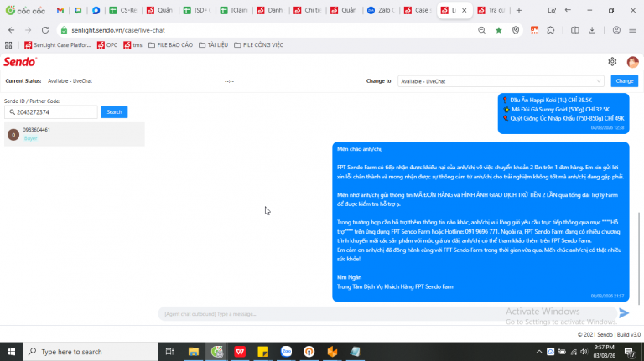Open the Windows Start menu

pyautogui.click(x=11, y=352)
